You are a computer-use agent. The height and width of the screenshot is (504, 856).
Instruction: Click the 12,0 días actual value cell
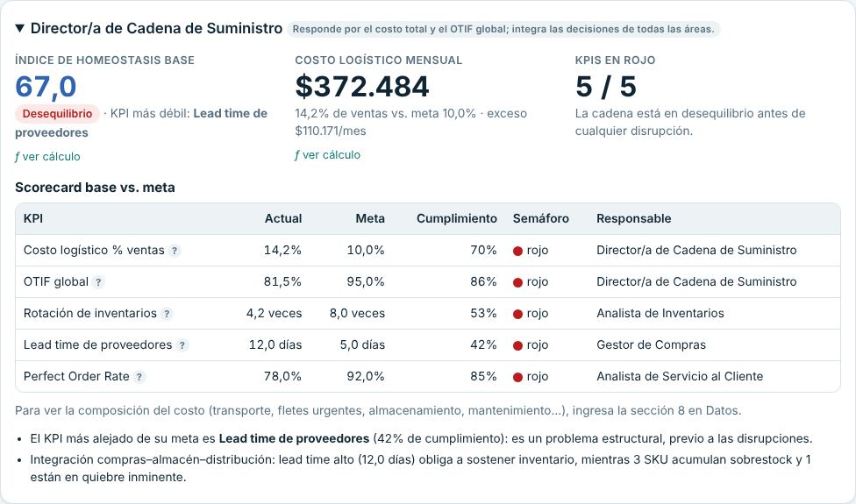pyautogui.click(x=275, y=344)
